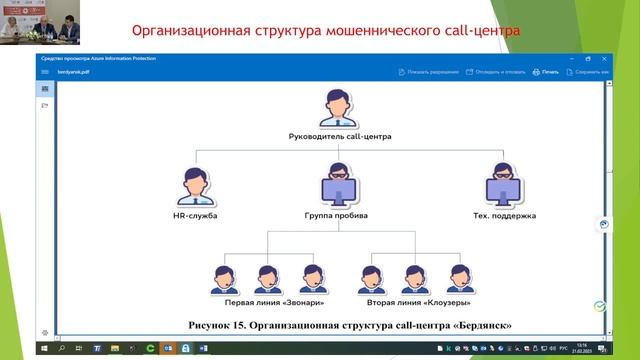Click the webcam video thumbnail of speakers
Viewport: 640px width, 360px height.
pos(40,22)
